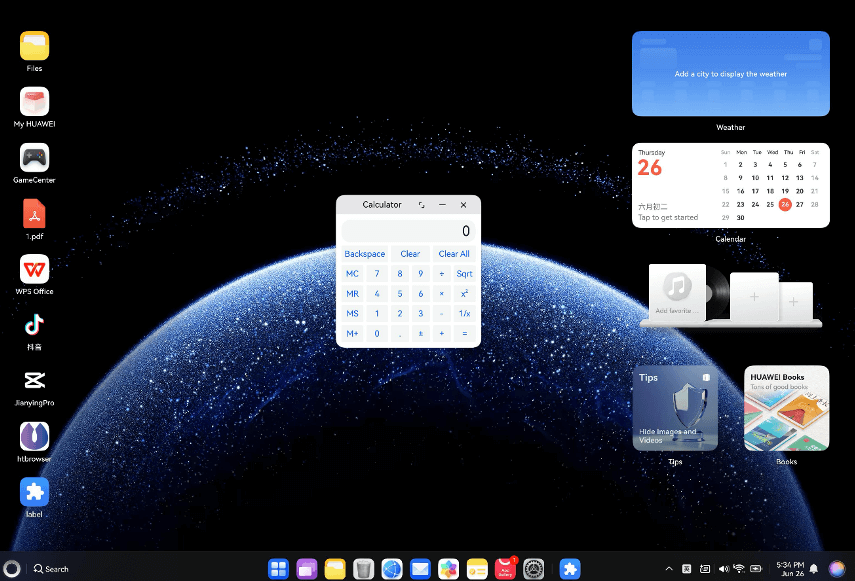Image resolution: width=855 pixels, height=581 pixels.
Task: Open the 1.pdf file on desktop
Action: tap(35, 213)
